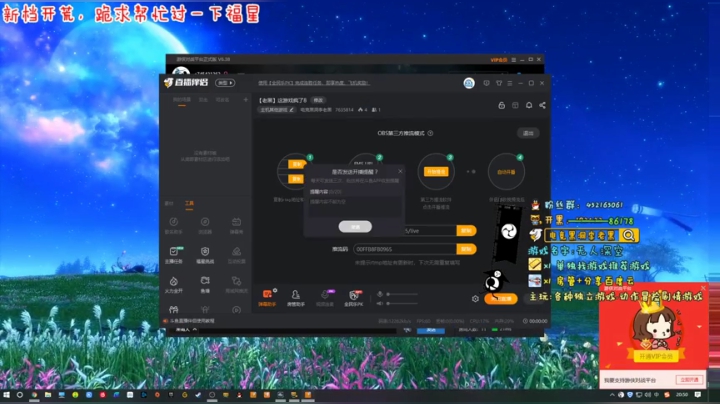The height and width of the screenshot is (404, 720).
Task: Open the 视频连麦 icon in the bottom toolbar
Action: 325,297
